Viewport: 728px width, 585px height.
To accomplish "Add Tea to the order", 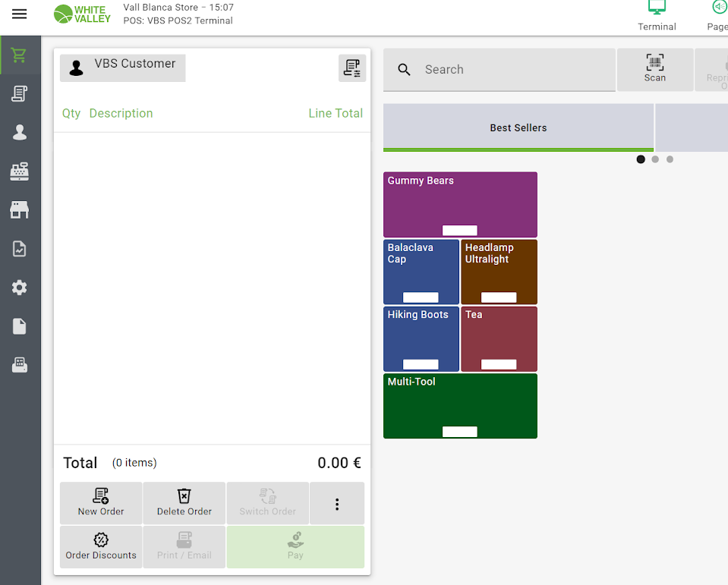I will coord(499,338).
